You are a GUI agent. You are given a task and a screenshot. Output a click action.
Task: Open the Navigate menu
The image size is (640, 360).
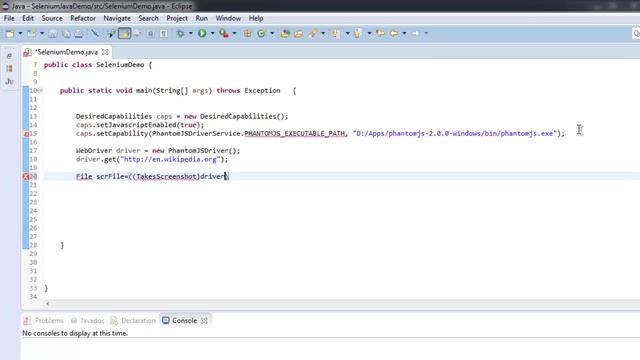click(x=117, y=18)
